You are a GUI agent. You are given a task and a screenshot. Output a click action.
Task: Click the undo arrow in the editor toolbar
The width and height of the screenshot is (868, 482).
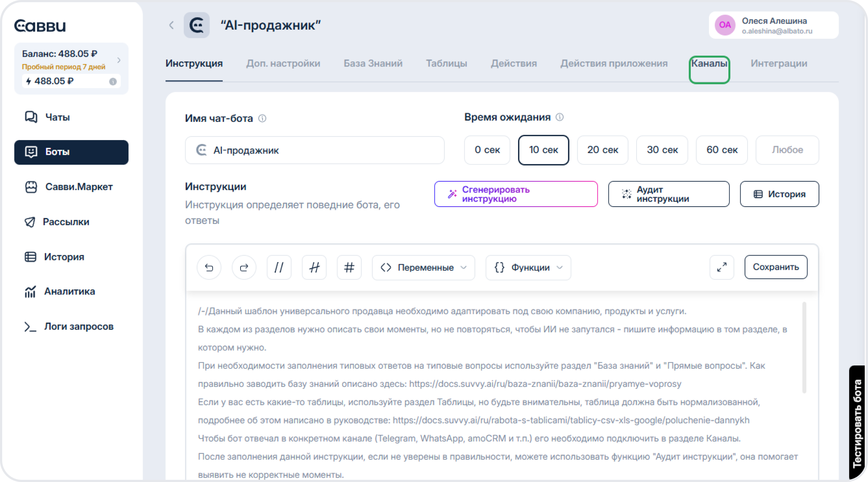[x=209, y=267]
